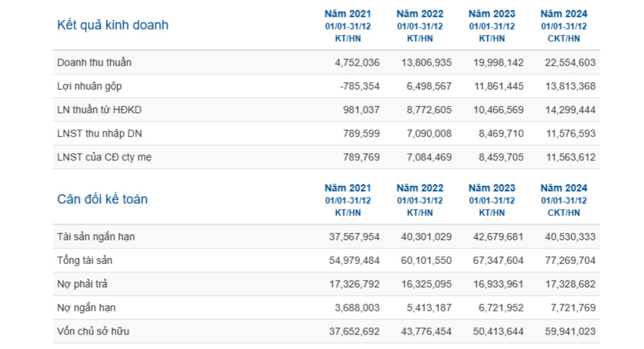Click 2024 total assets value 77,269,704

[570, 260]
